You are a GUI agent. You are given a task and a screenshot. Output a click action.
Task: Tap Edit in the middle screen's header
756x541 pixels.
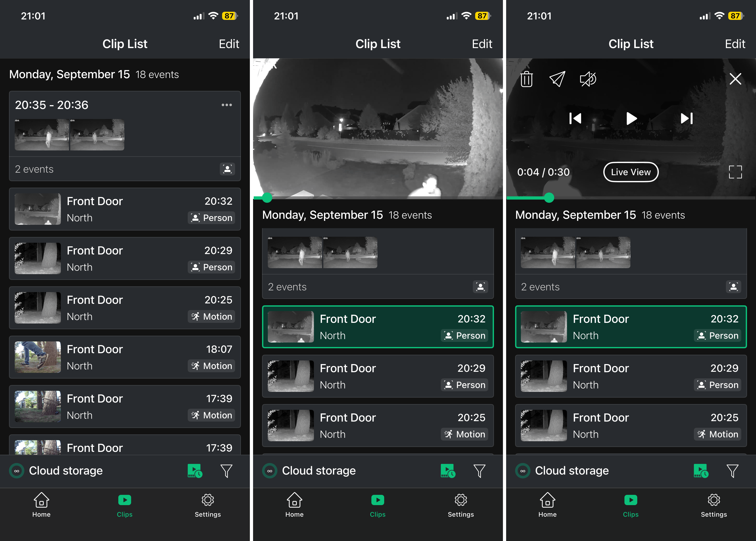482,44
